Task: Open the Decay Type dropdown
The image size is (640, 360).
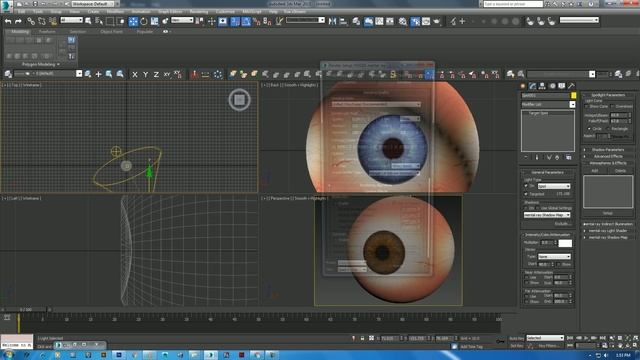Action: click(x=554, y=257)
